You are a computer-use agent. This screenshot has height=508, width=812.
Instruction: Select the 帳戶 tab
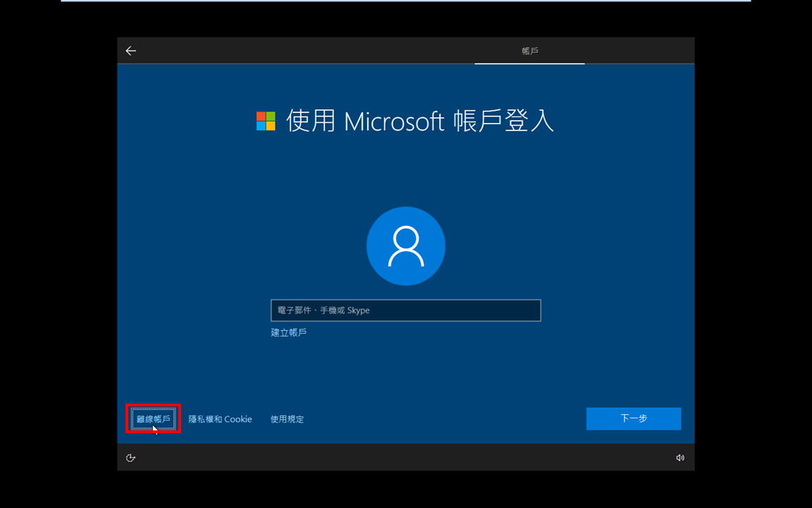530,51
